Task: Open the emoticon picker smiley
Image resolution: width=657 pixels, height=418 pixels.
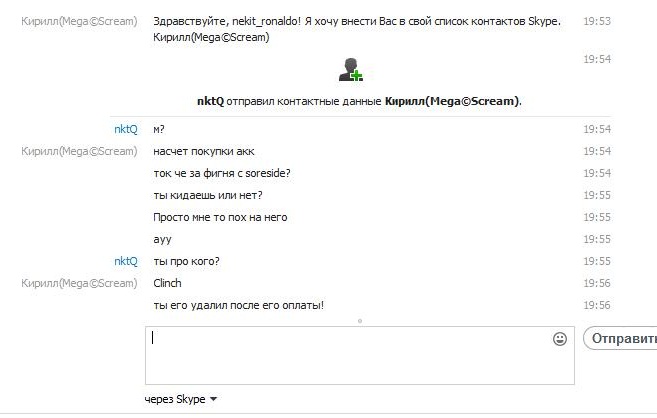Action: coord(560,339)
